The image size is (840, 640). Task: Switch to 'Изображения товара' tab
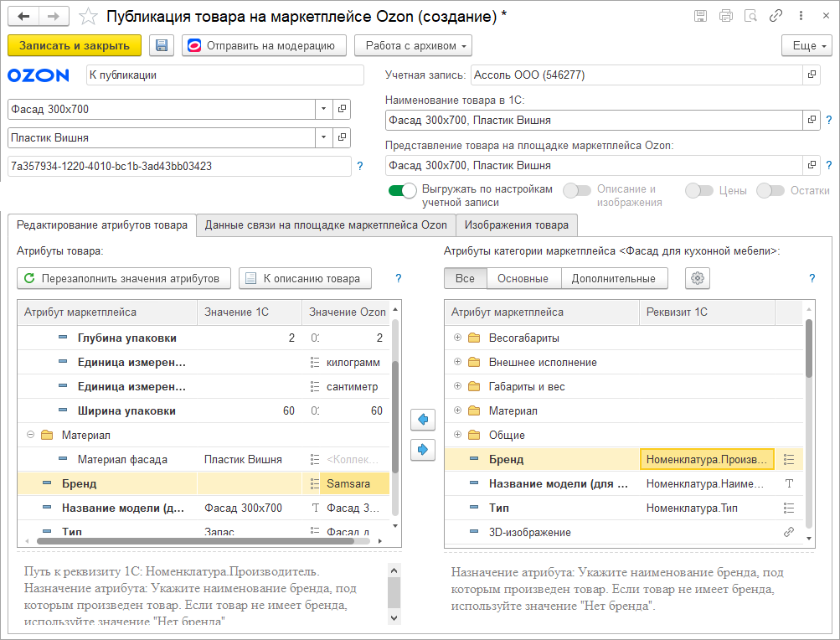(517, 225)
